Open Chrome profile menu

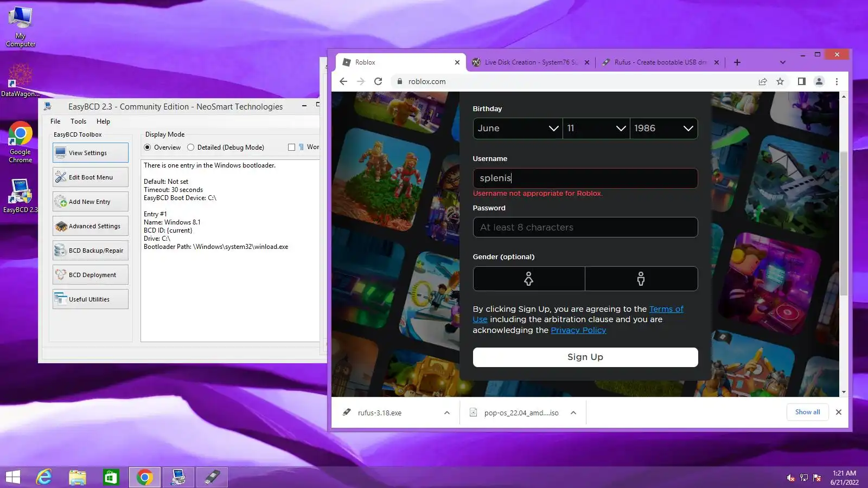pos(819,81)
